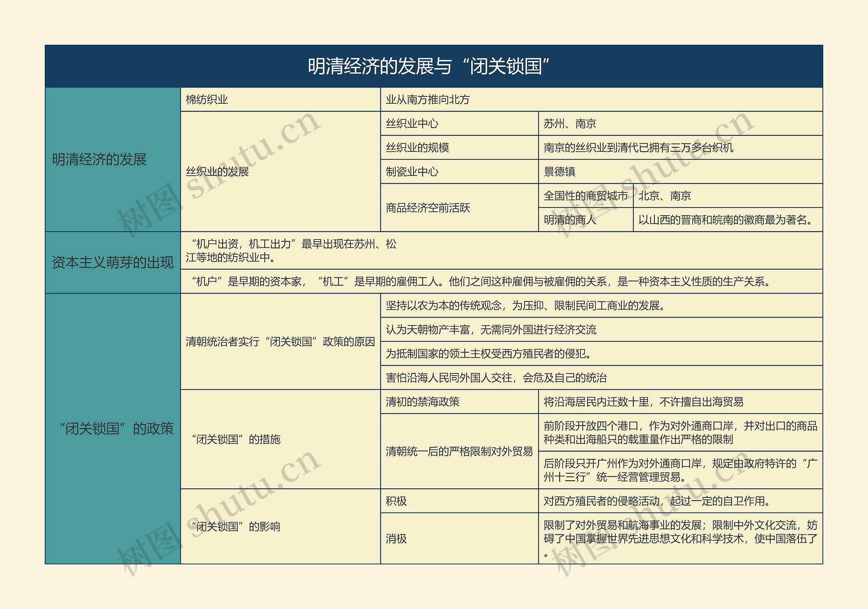The height and width of the screenshot is (609, 868).
Task: Click the 苏州、南京 cell
Action: (680, 124)
